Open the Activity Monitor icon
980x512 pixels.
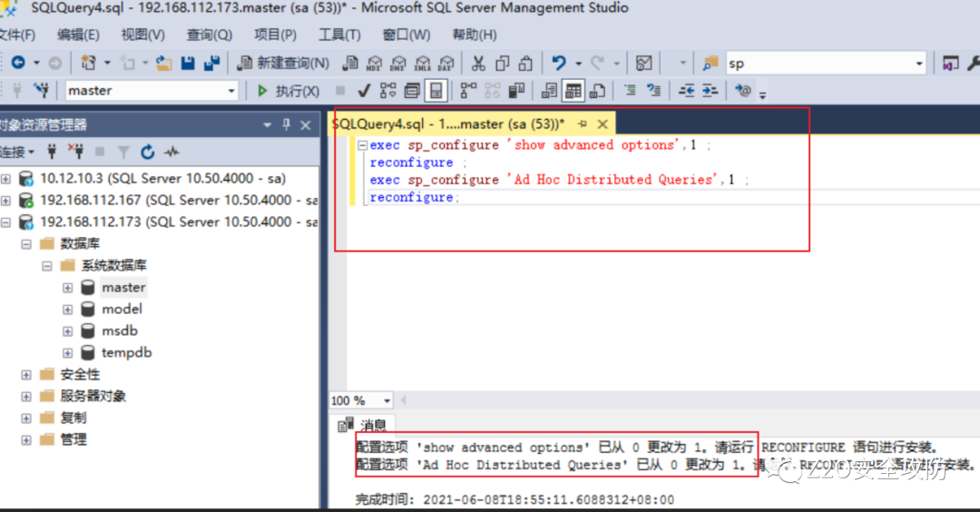coord(643,63)
